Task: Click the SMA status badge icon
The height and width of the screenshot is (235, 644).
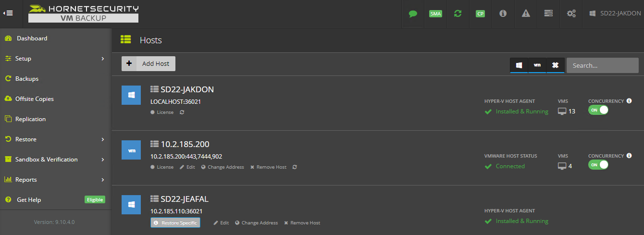Action: [x=435, y=13]
